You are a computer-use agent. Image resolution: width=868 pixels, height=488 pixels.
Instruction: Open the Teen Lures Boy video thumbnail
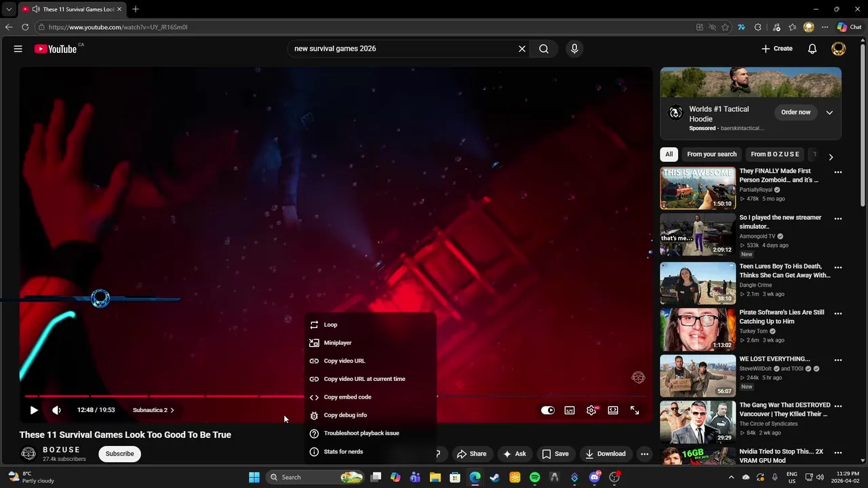(698, 283)
